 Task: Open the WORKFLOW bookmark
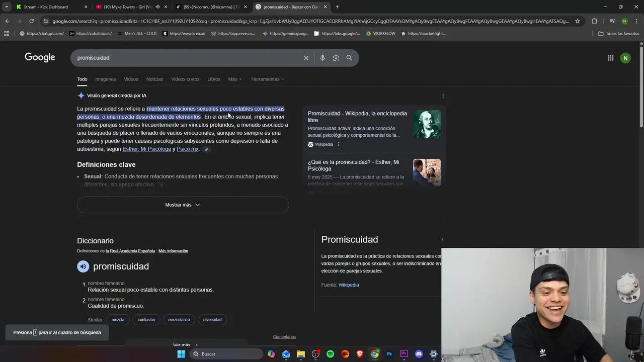click(x=380, y=34)
